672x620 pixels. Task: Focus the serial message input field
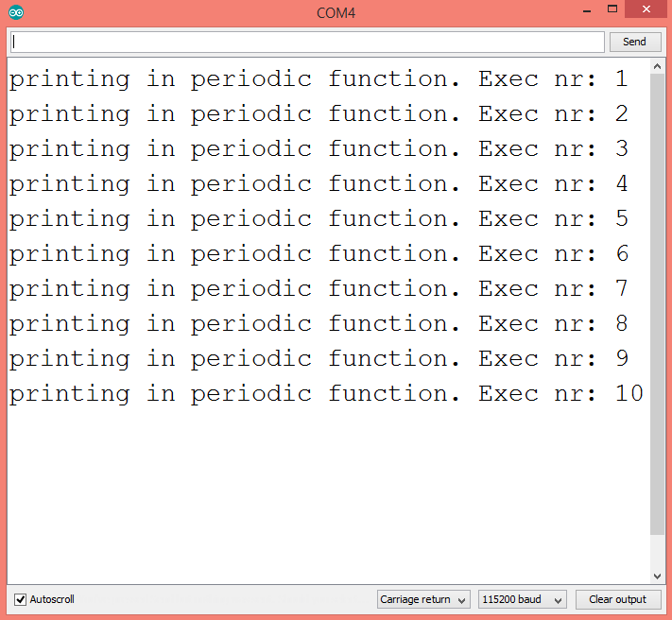point(307,42)
